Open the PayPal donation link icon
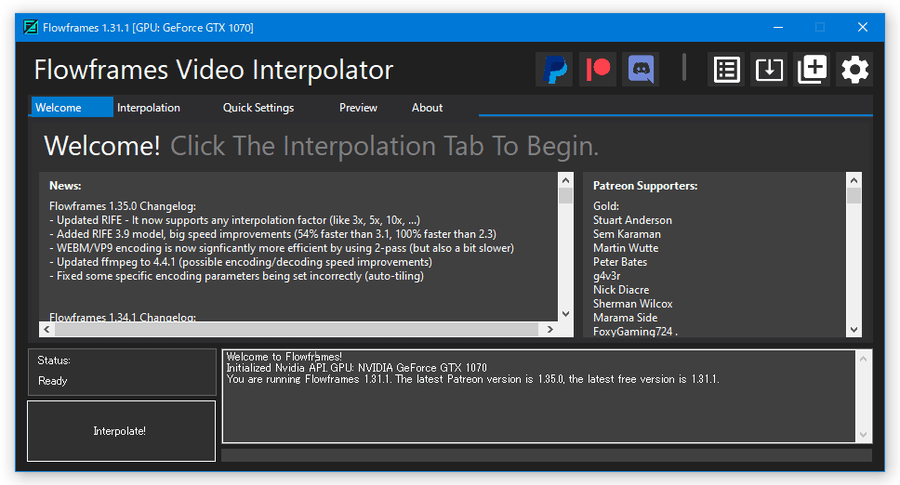This screenshot has width=900, height=485. tap(554, 69)
